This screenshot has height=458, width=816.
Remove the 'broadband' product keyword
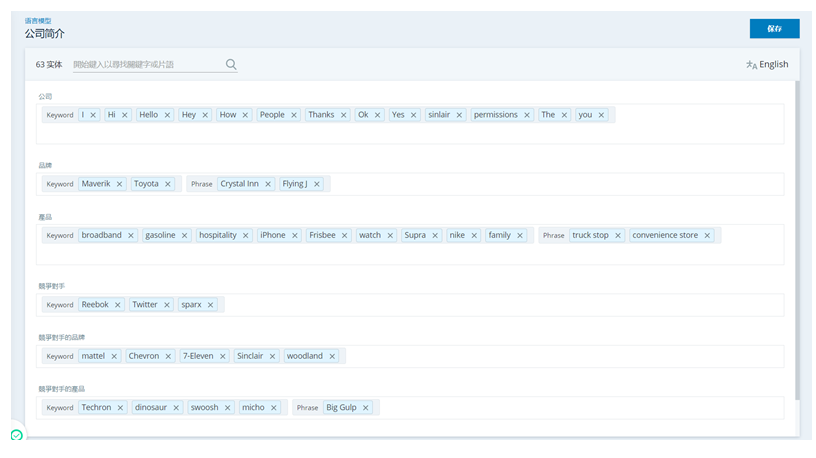tap(131, 236)
